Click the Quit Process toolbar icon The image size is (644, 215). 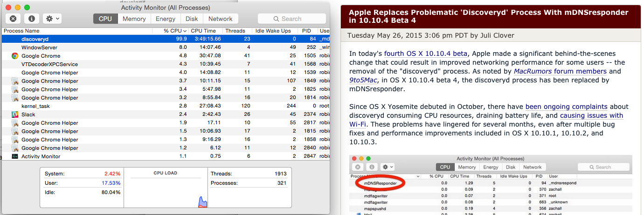[x=14, y=19]
